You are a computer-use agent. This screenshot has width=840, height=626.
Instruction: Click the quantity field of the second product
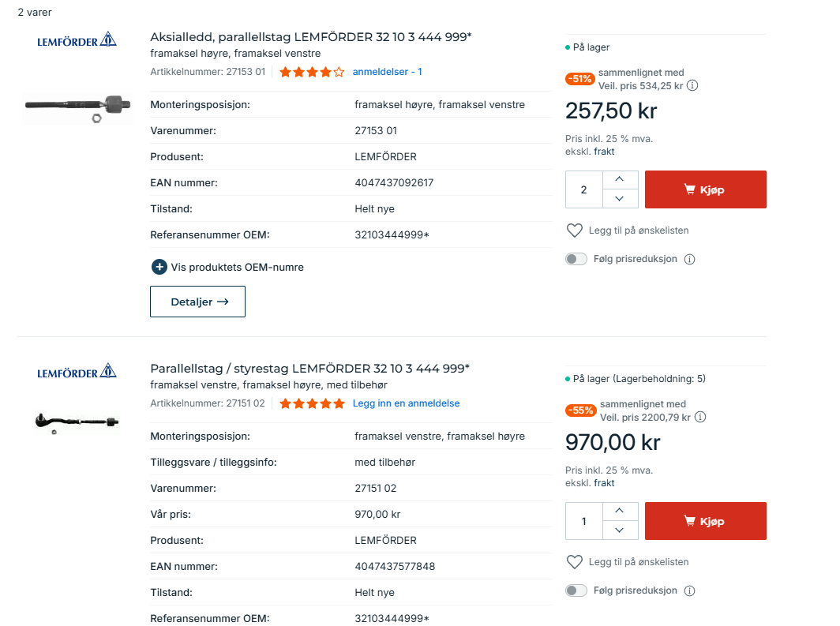point(584,521)
